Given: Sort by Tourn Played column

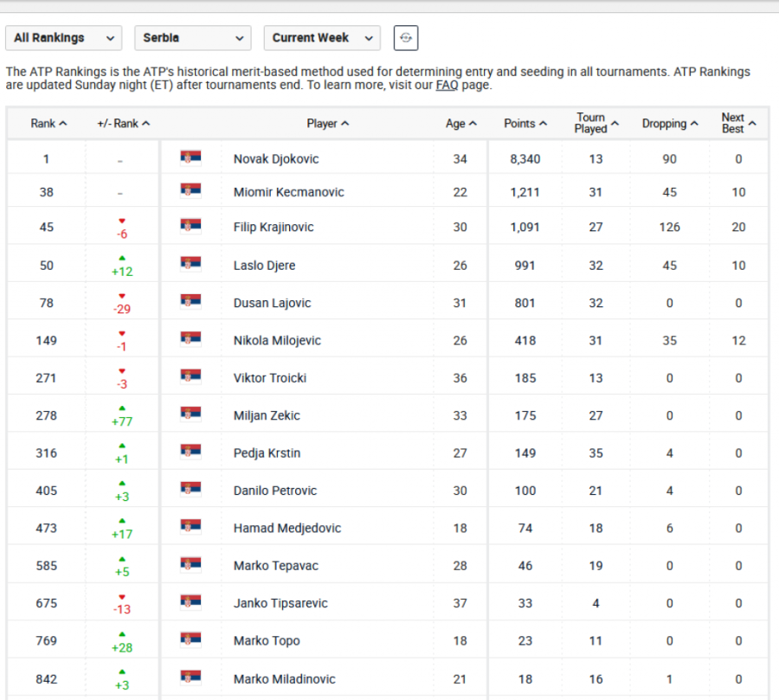Looking at the screenshot, I should pos(596,124).
